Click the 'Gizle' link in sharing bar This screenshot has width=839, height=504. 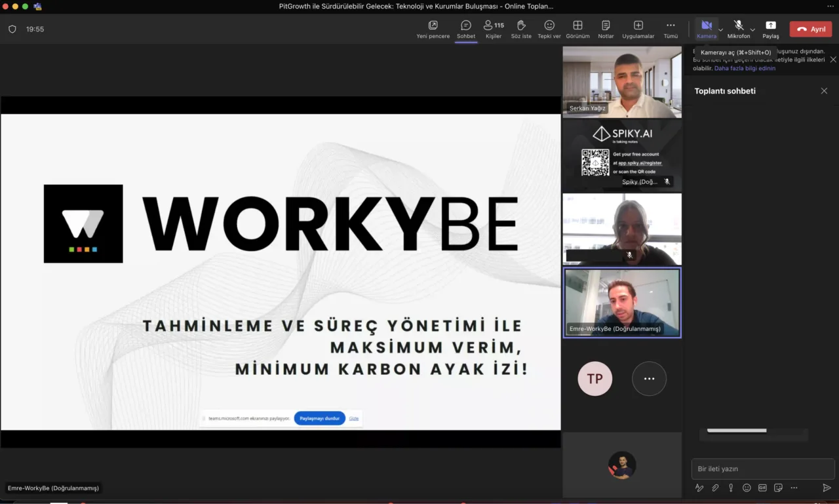pos(354,418)
